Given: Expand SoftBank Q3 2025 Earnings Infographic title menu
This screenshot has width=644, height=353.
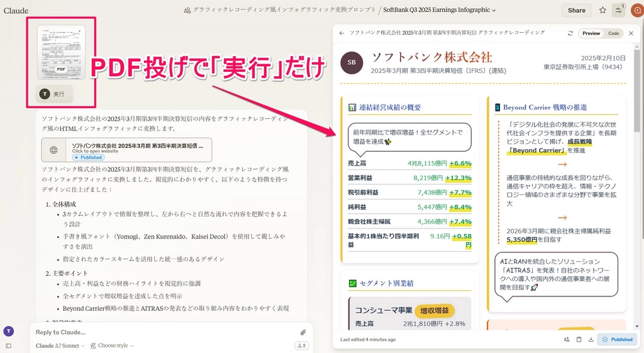Looking at the screenshot, I should (x=440, y=10).
